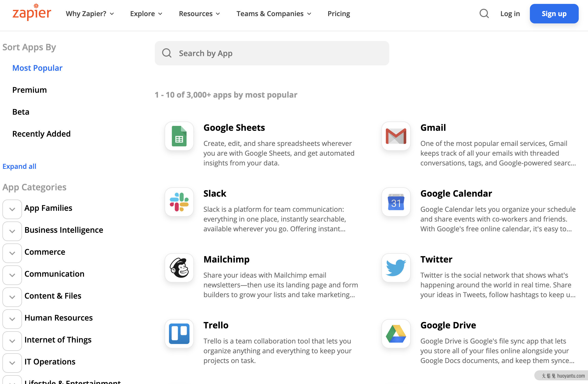Click the Trello description text
The height and width of the screenshot is (384, 588).
[277, 351]
